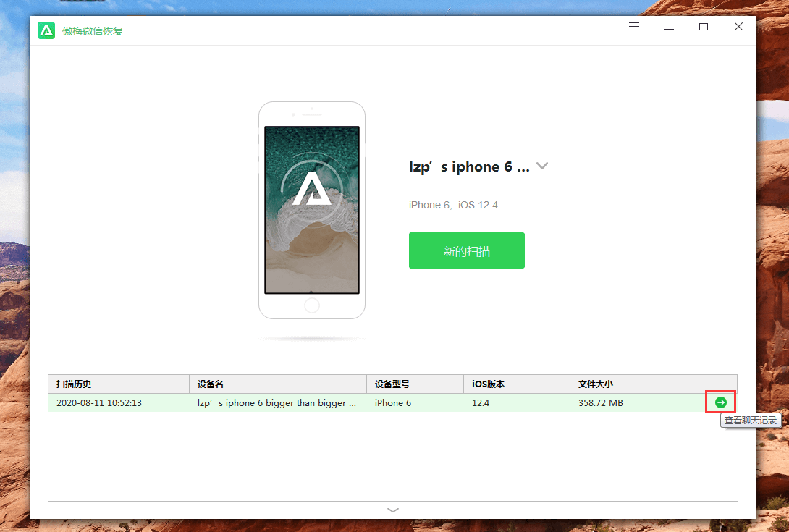
Task: Close the 傲梅微信恢复 window
Action: (738, 27)
